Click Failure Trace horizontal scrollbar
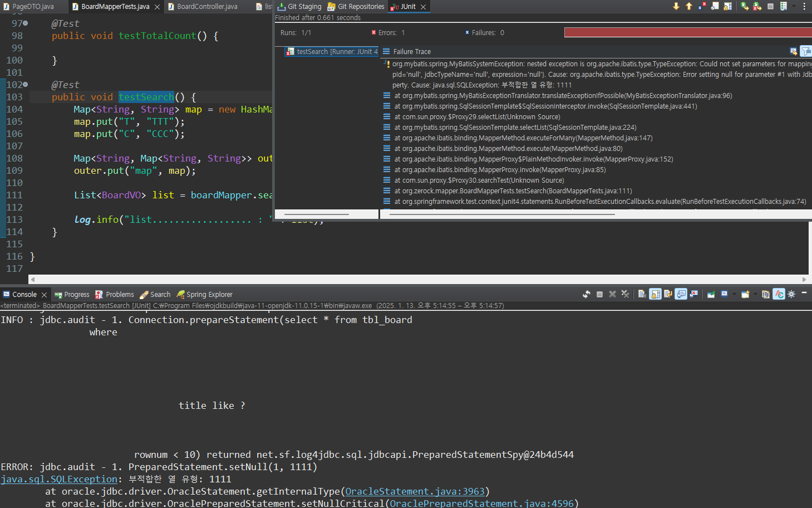812x508 pixels. click(502, 214)
